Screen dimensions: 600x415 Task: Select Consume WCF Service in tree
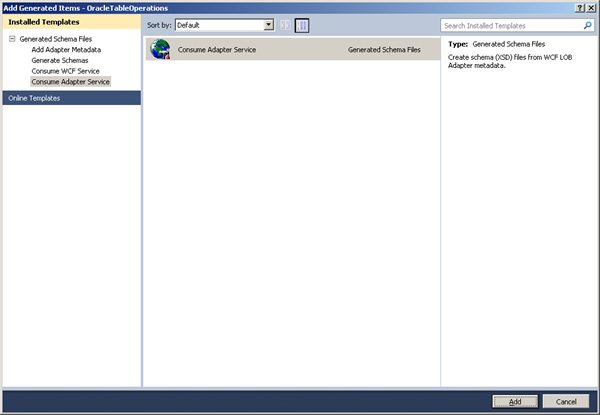click(65, 71)
